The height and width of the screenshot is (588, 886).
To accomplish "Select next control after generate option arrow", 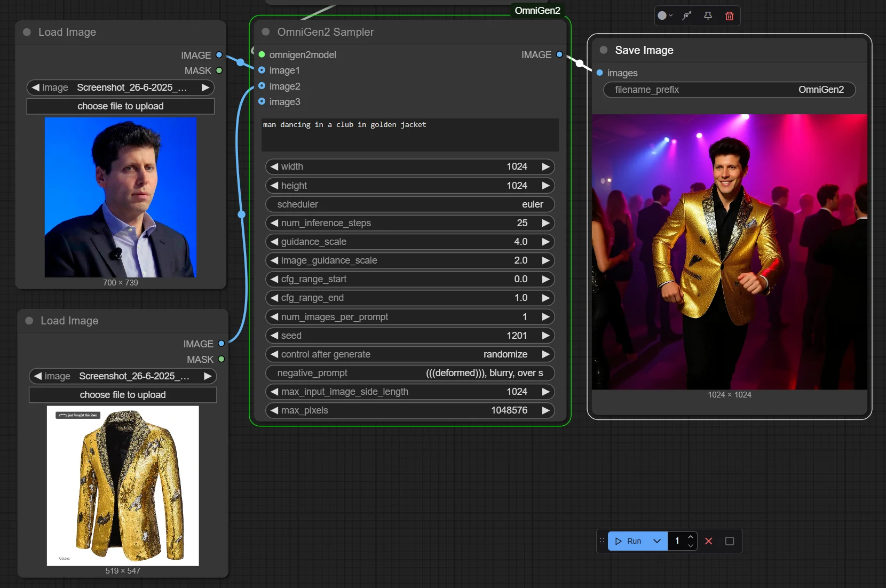I will (x=545, y=354).
